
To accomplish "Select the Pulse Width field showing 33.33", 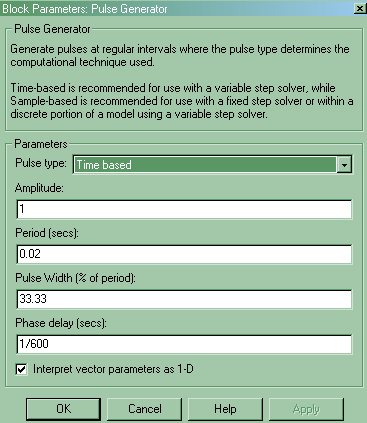I will 184,299.
